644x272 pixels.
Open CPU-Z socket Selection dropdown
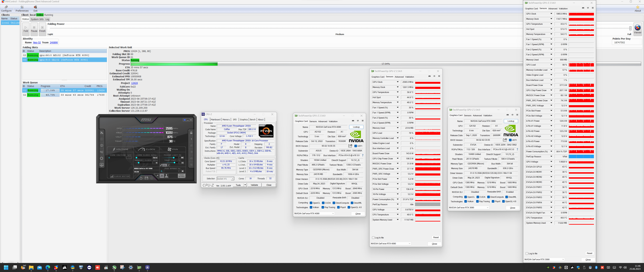click(x=225, y=179)
